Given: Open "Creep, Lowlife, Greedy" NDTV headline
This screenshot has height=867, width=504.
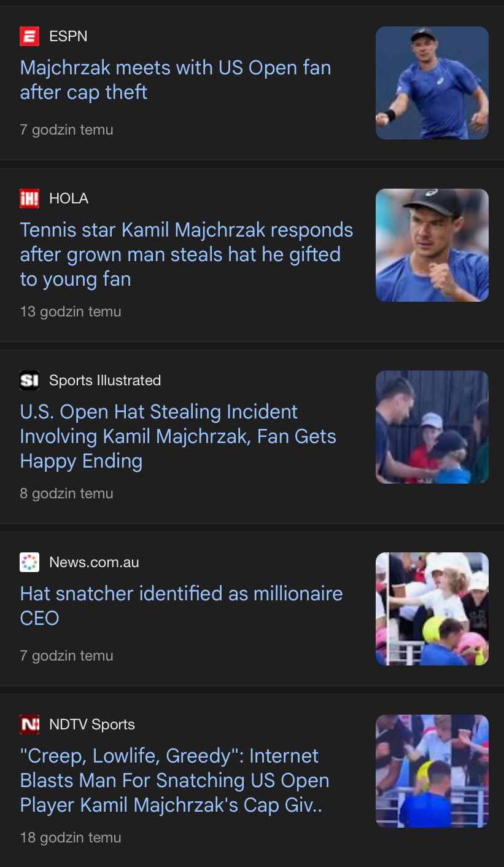Looking at the screenshot, I should pos(174,780).
